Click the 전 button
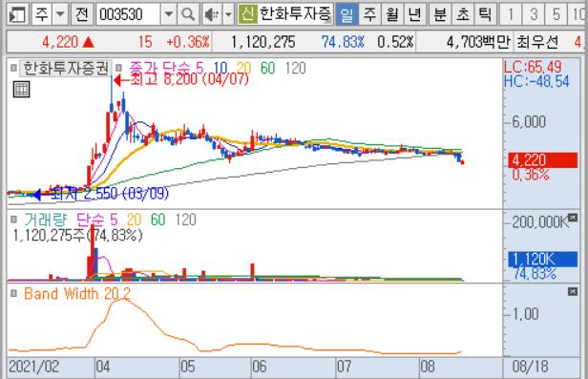 (82, 14)
